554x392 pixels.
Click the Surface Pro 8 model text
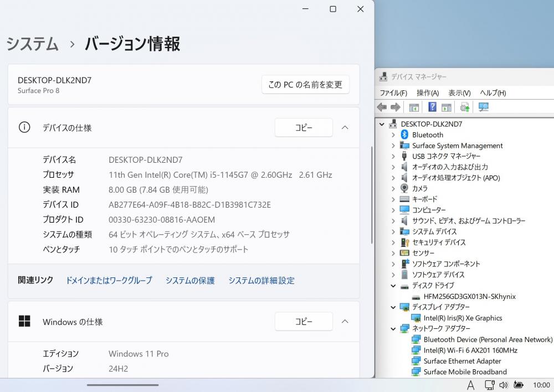click(39, 90)
